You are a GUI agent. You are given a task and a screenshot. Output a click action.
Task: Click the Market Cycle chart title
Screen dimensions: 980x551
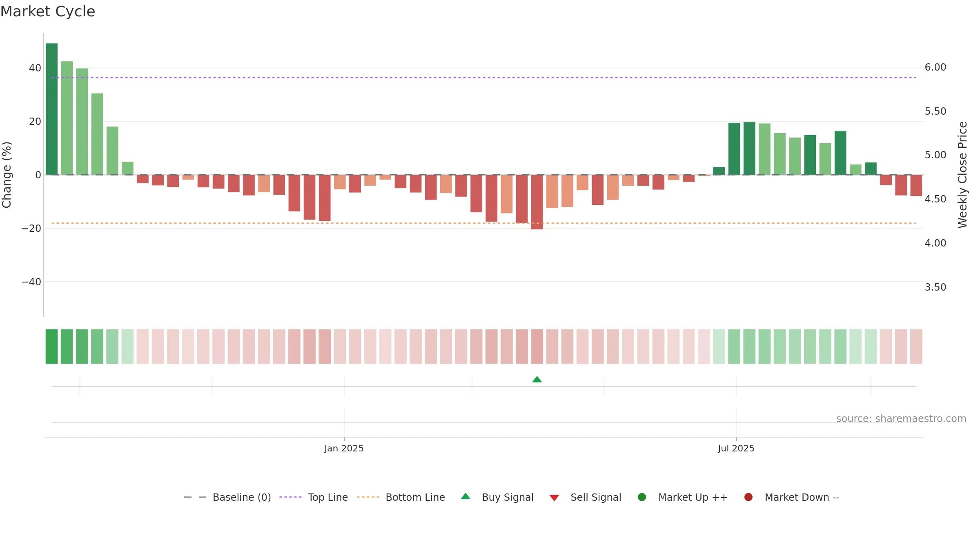click(x=48, y=11)
